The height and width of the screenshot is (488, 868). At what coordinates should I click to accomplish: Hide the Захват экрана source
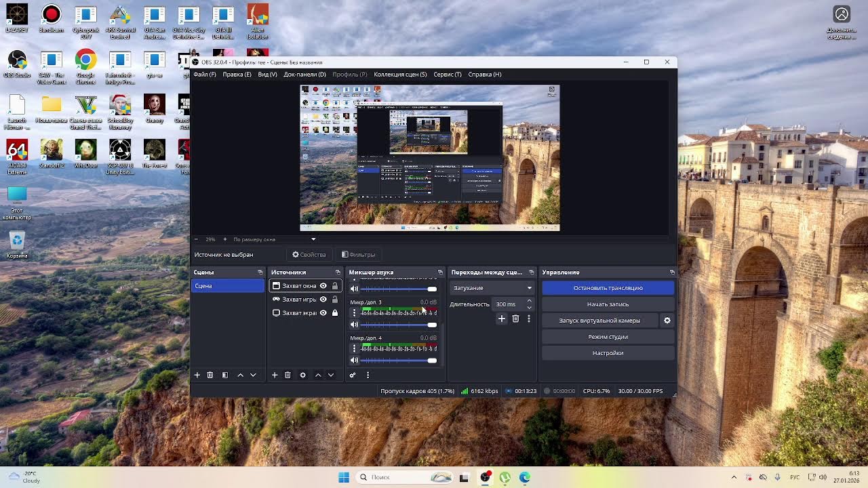point(323,313)
